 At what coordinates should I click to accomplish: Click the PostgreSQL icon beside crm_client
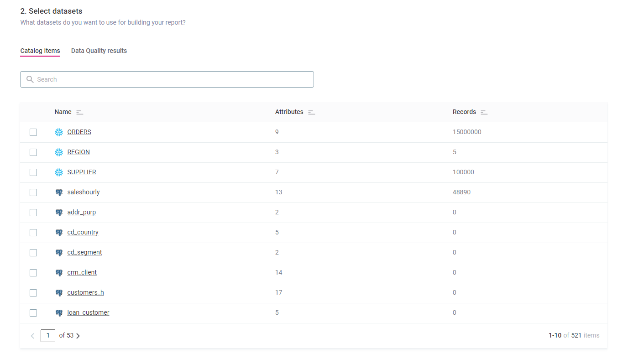59,272
